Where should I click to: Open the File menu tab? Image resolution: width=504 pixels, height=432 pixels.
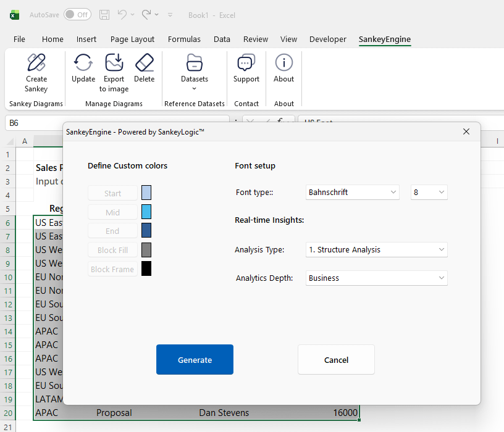click(19, 39)
